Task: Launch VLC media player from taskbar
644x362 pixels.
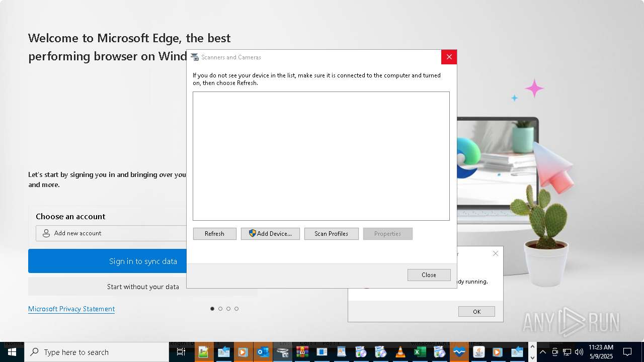Action: click(400, 352)
